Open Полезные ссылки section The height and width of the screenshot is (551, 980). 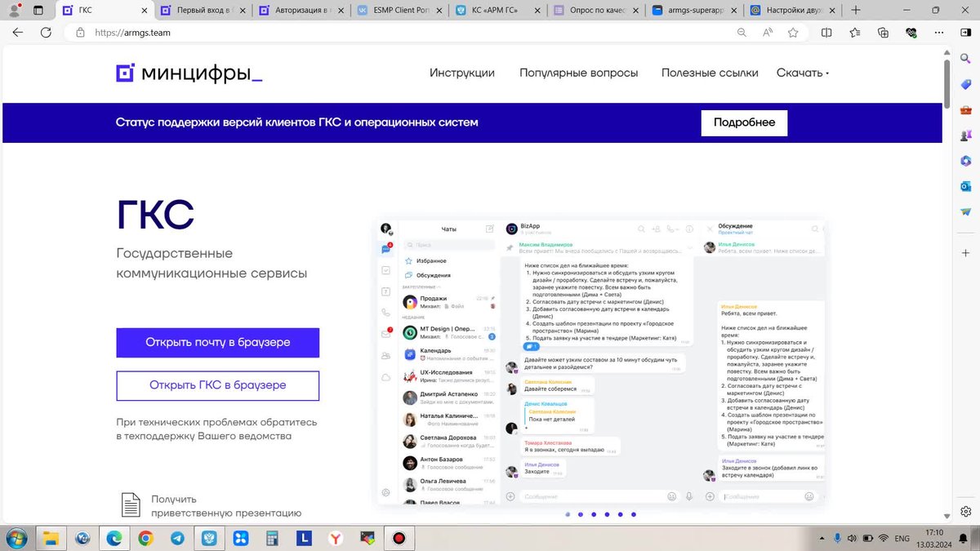tap(710, 73)
